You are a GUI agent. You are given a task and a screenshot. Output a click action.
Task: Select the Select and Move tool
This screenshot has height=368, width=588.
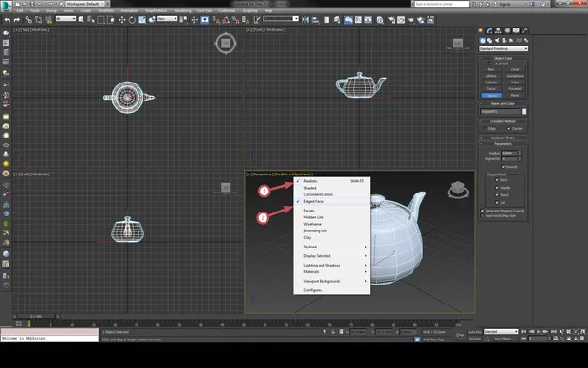click(x=122, y=20)
